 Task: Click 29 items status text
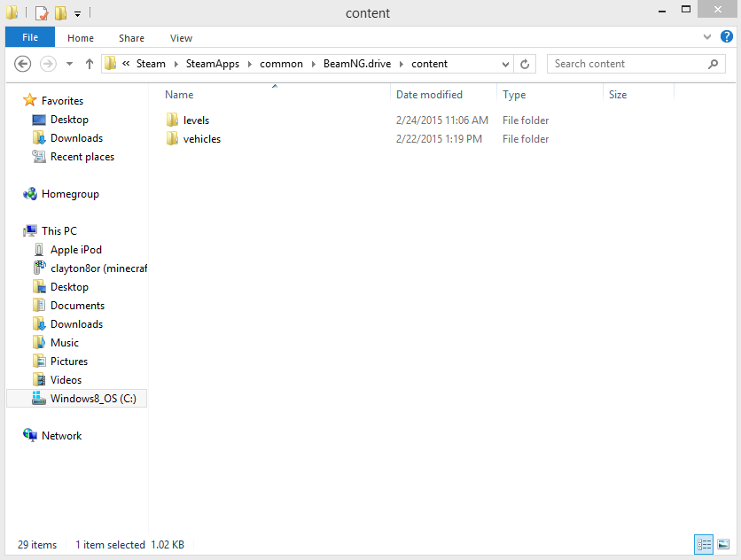tap(37, 545)
